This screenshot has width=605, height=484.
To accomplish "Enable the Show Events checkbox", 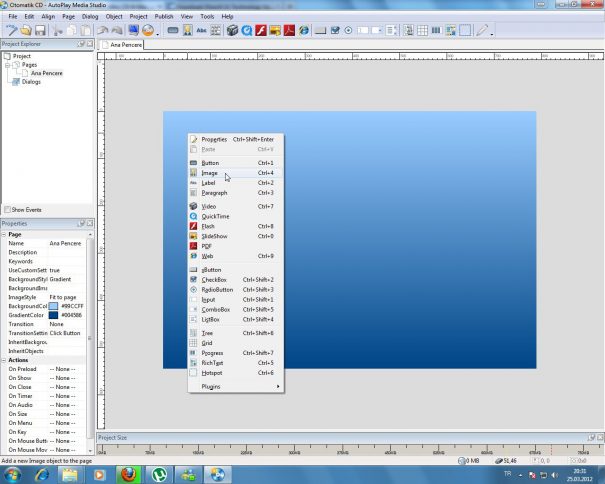I will pyautogui.click(x=7, y=210).
